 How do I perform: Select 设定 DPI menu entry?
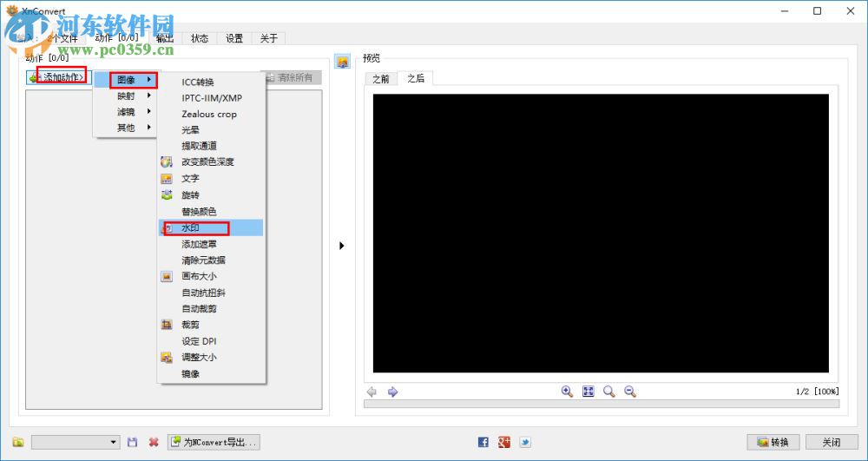pyautogui.click(x=199, y=341)
